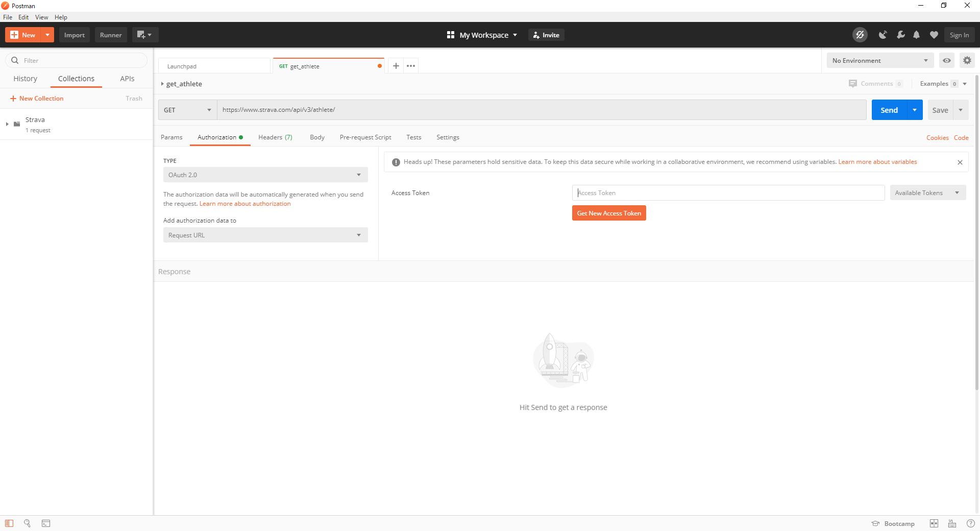Viewport: 980px width, 531px height.
Task: Click the request URL field
Action: (542, 110)
